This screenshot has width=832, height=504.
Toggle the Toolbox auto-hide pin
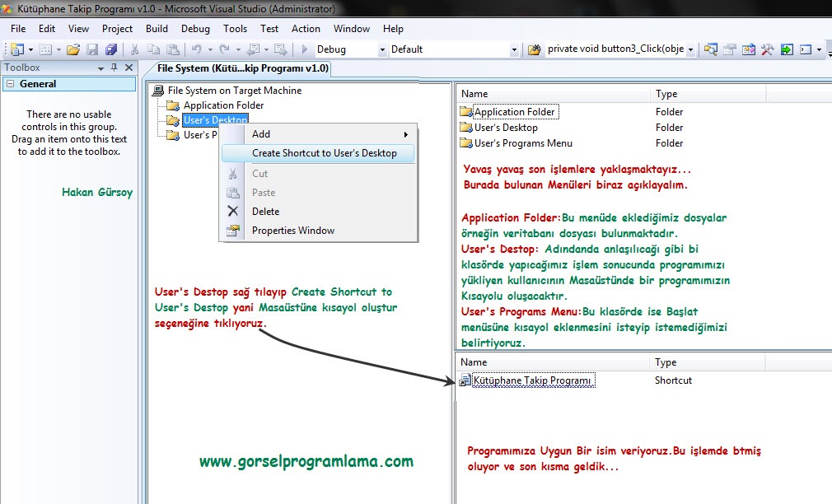(x=114, y=68)
